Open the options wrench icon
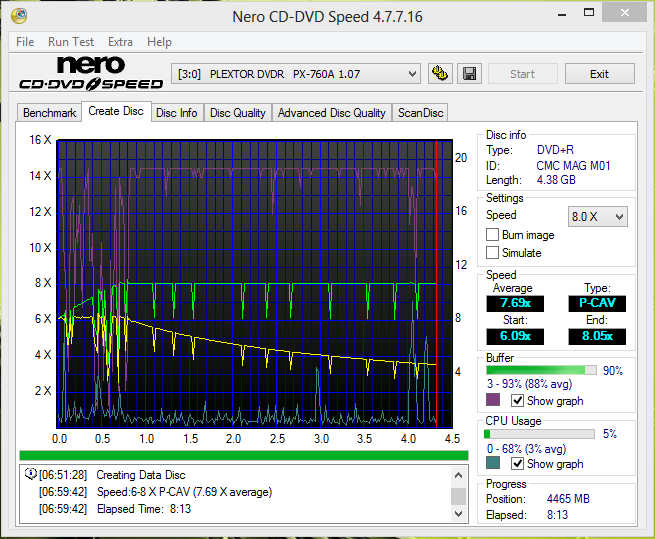 pos(440,74)
